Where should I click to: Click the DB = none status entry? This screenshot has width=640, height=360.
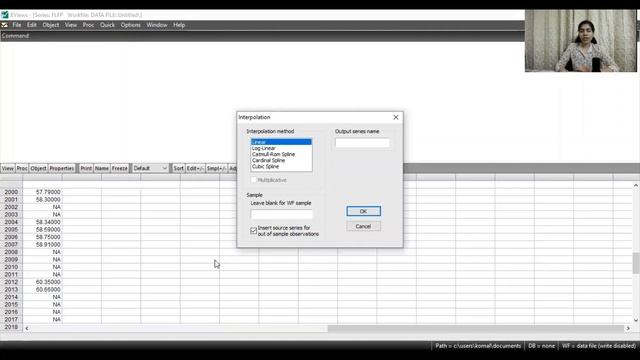coord(541,346)
